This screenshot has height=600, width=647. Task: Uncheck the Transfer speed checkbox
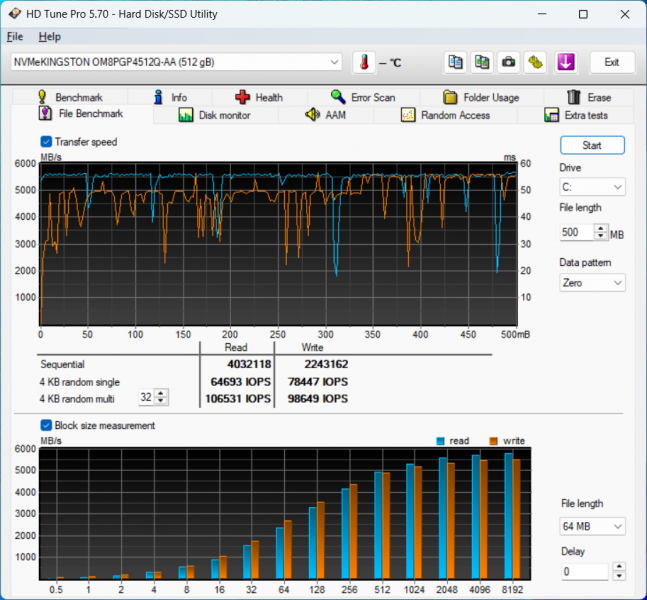pos(47,142)
